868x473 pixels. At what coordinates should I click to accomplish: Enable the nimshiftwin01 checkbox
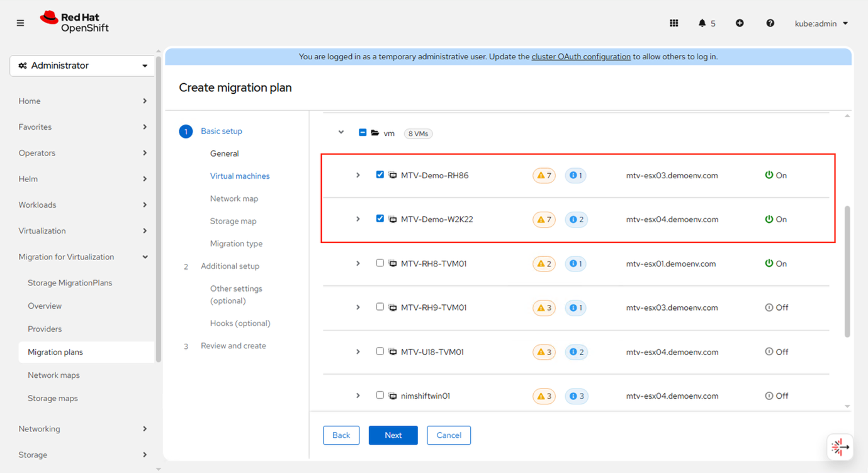coord(380,395)
